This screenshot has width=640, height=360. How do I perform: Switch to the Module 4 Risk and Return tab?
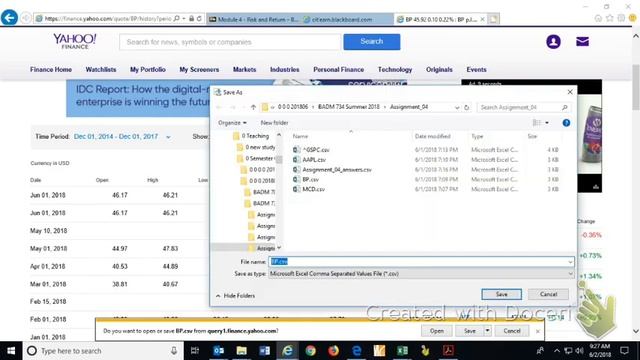coord(254,19)
